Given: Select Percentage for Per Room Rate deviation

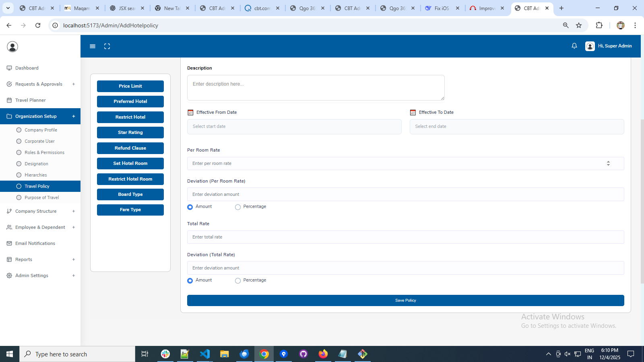Looking at the screenshot, I should click(x=238, y=207).
